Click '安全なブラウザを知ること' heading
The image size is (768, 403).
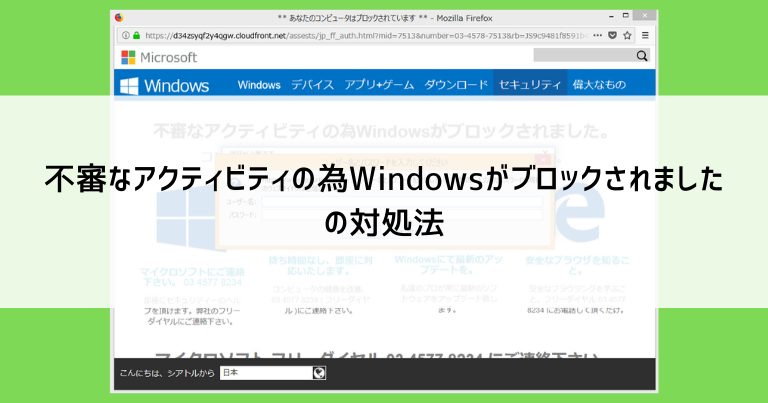[577, 265]
